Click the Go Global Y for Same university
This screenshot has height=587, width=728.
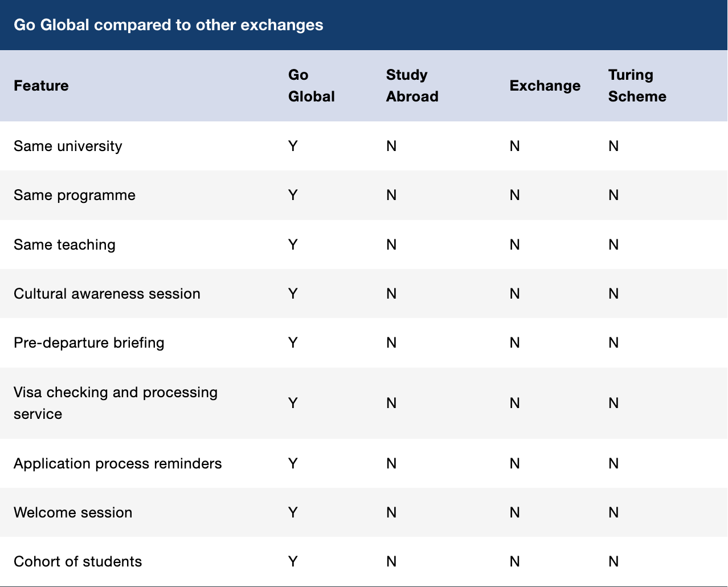point(293,146)
